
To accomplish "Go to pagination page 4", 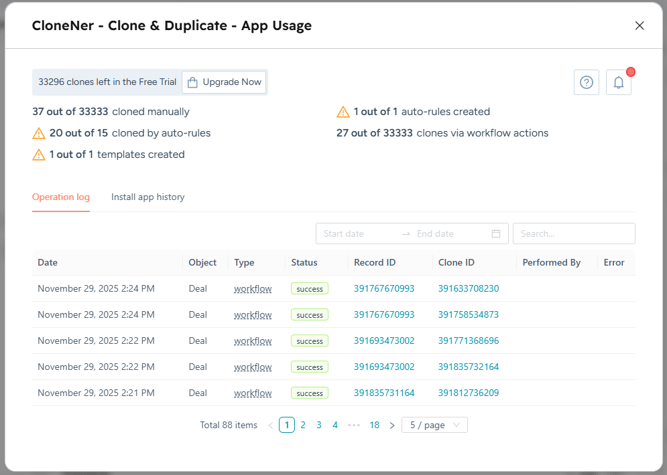I will tap(335, 425).
